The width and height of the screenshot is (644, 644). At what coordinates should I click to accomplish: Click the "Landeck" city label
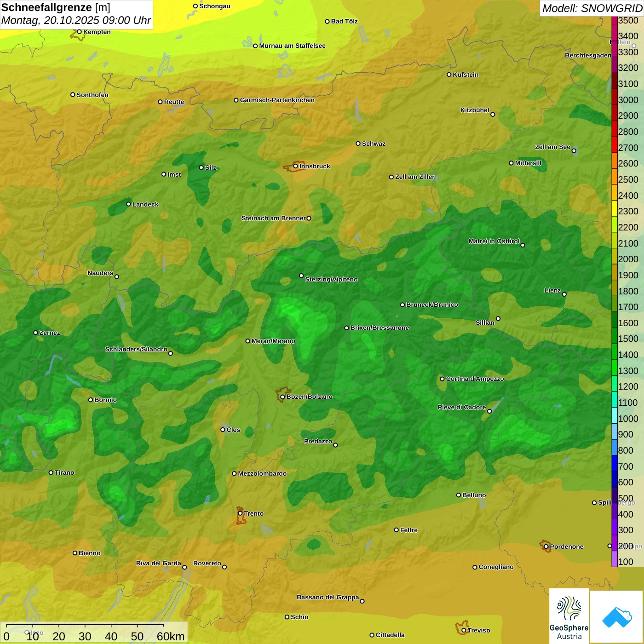point(145,204)
